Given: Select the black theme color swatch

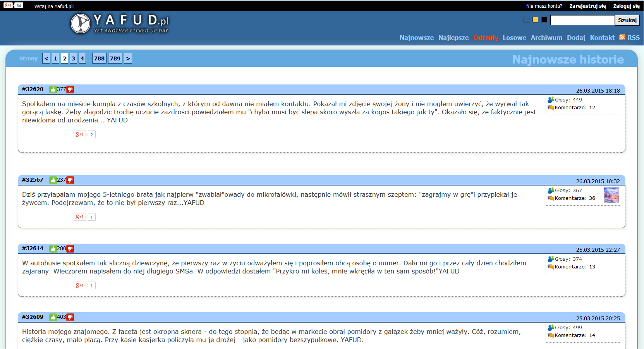Looking at the screenshot, I should (x=544, y=20).
